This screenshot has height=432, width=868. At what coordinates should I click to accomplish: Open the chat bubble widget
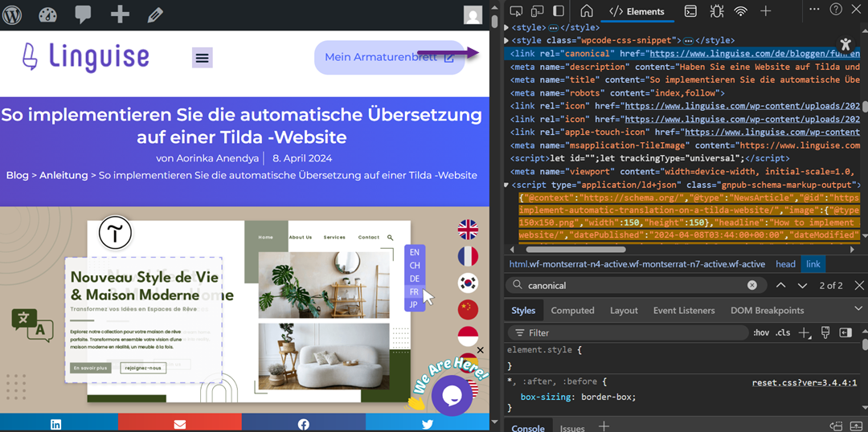(x=452, y=396)
